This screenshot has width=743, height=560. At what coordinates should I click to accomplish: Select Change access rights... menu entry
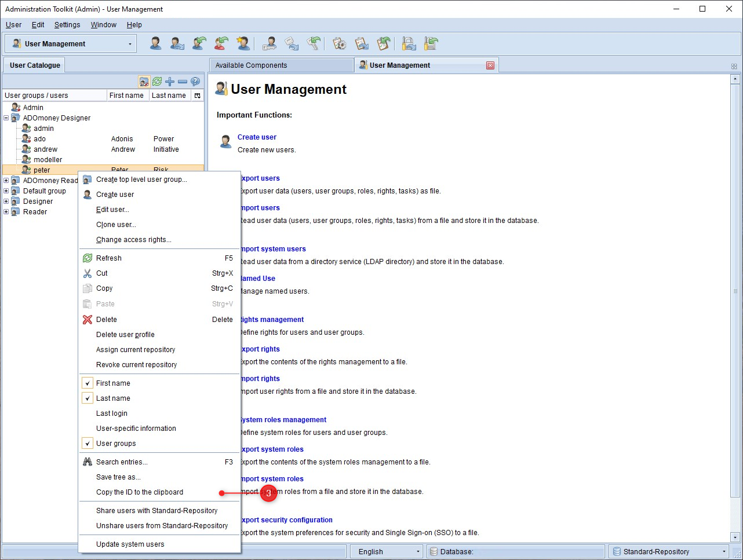coord(159,240)
